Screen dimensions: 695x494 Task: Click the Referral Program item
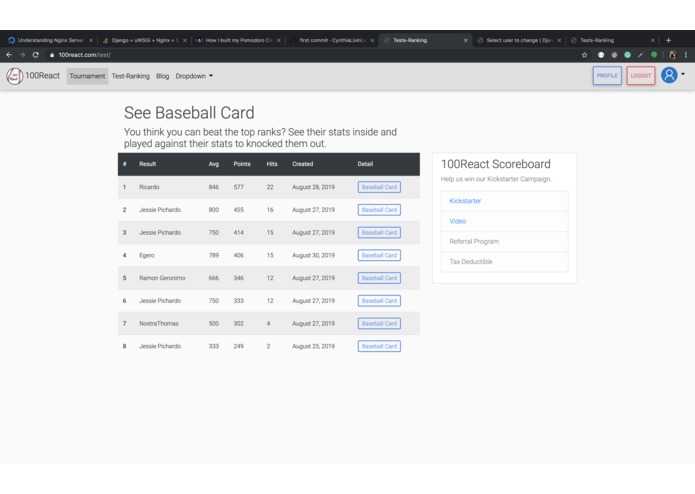504,241
